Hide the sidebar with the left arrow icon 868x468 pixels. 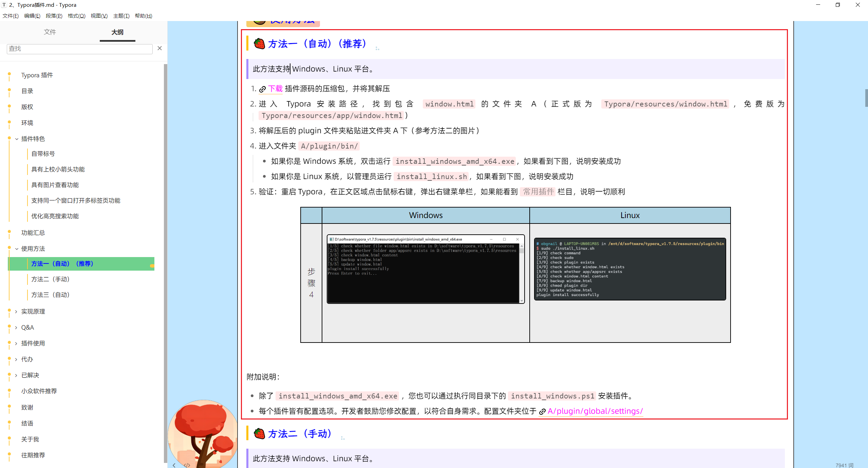(174, 465)
